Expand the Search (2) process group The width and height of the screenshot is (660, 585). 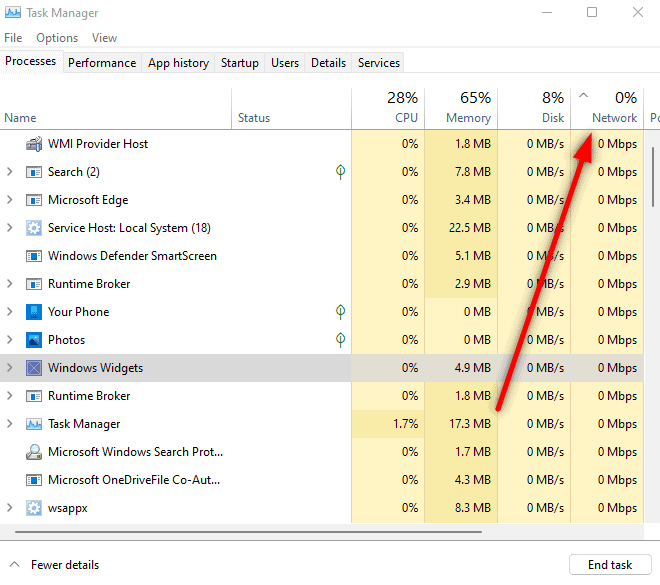[10, 172]
